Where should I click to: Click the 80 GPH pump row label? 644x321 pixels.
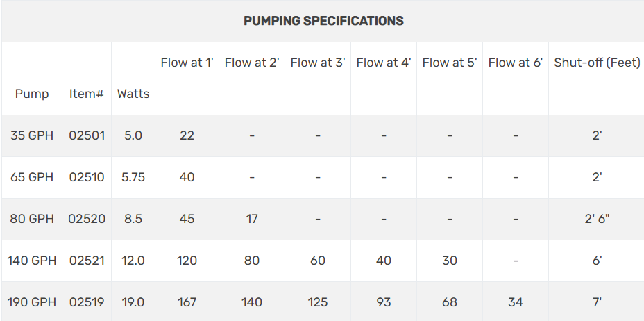tap(32, 219)
